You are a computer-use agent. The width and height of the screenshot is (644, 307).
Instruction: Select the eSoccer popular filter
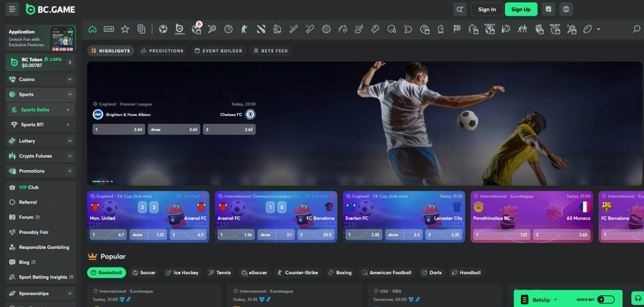tap(254, 273)
